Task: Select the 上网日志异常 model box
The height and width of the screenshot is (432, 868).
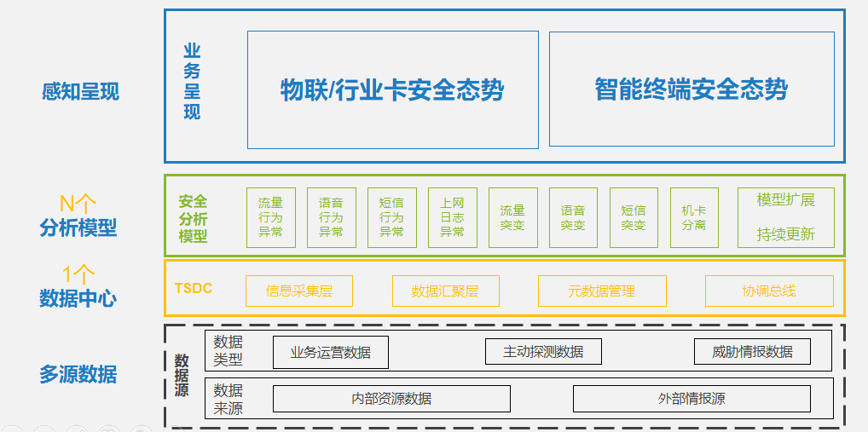Action: pos(452,217)
